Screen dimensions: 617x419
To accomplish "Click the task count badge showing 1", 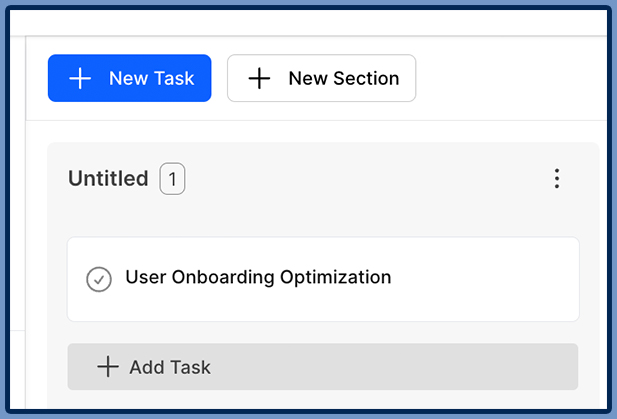I will click(172, 179).
